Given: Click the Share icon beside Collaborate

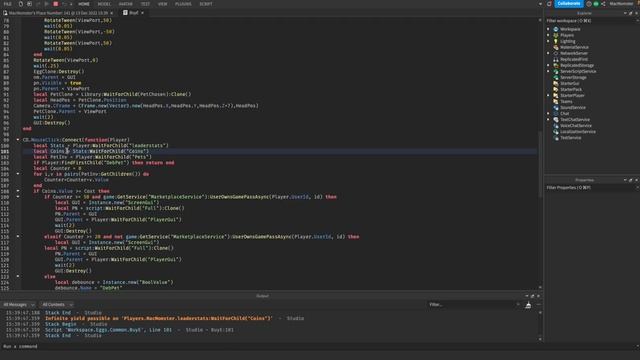Looking at the screenshot, I should tap(603, 4).
